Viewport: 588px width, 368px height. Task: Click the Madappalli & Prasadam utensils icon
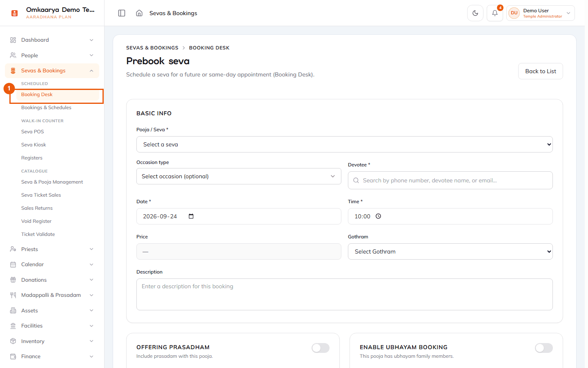click(13, 295)
